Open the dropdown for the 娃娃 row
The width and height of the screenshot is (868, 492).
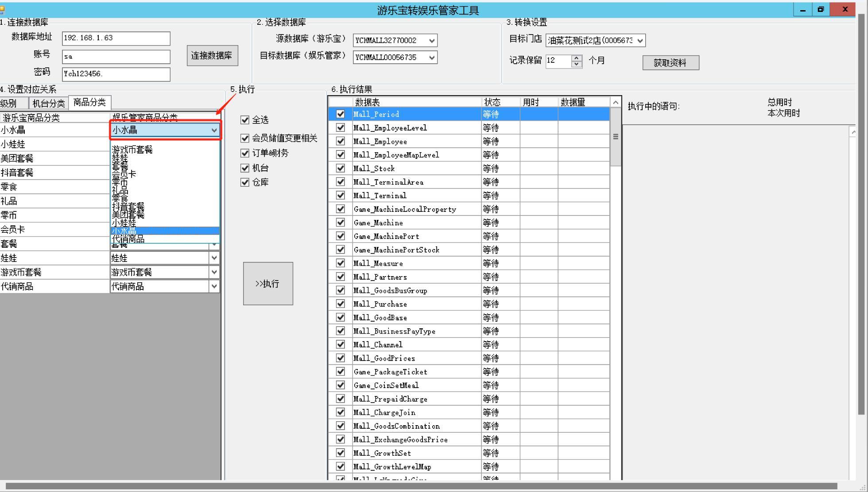pos(214,258)
